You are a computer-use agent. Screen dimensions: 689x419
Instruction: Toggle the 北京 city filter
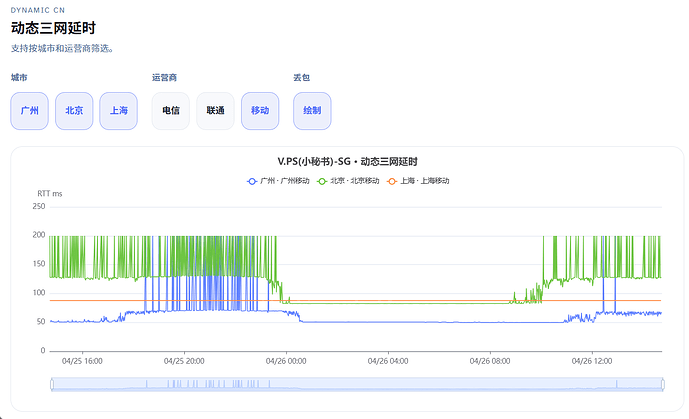[x=74, y=111]
